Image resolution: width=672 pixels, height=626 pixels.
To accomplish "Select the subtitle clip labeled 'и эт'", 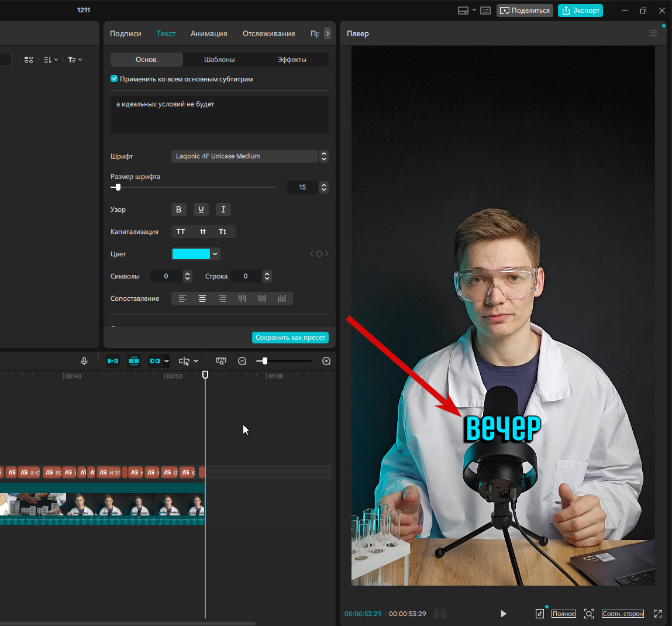I will pos(109,473).
